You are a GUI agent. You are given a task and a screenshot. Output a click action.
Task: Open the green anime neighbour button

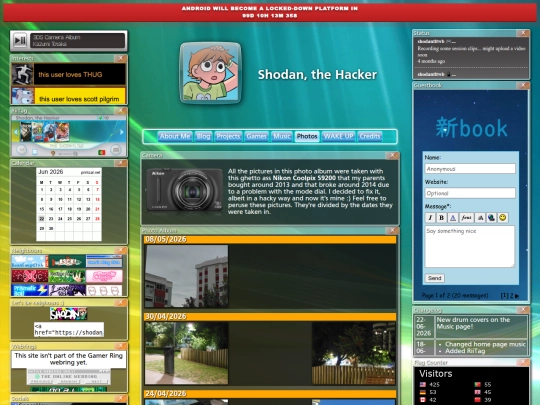click(x=67, y=276)
